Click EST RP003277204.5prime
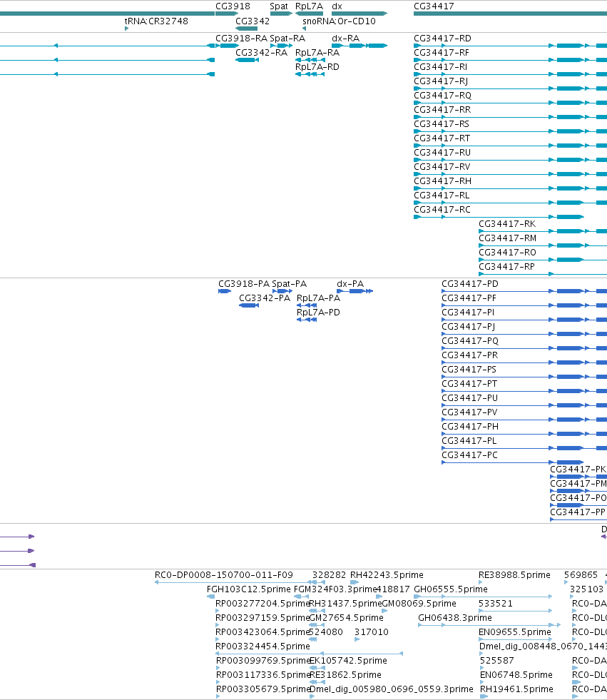 [x=262, y=604]
